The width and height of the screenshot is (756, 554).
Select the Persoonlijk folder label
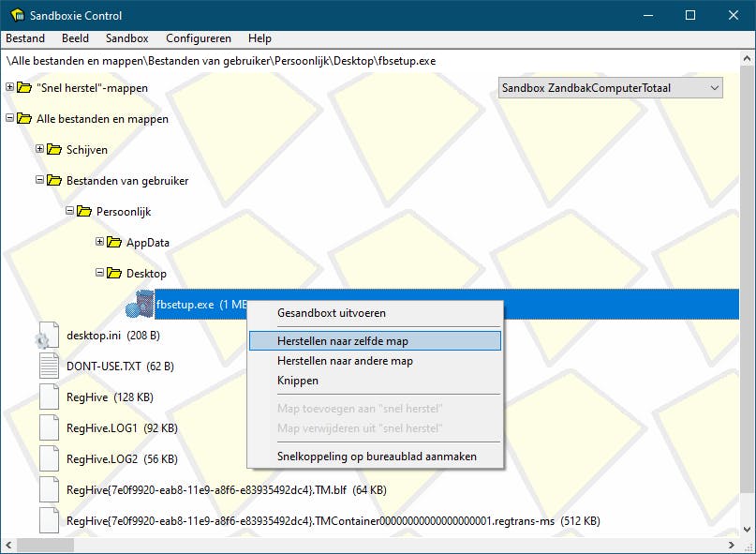pyautogui.click(x=124, y=211)
